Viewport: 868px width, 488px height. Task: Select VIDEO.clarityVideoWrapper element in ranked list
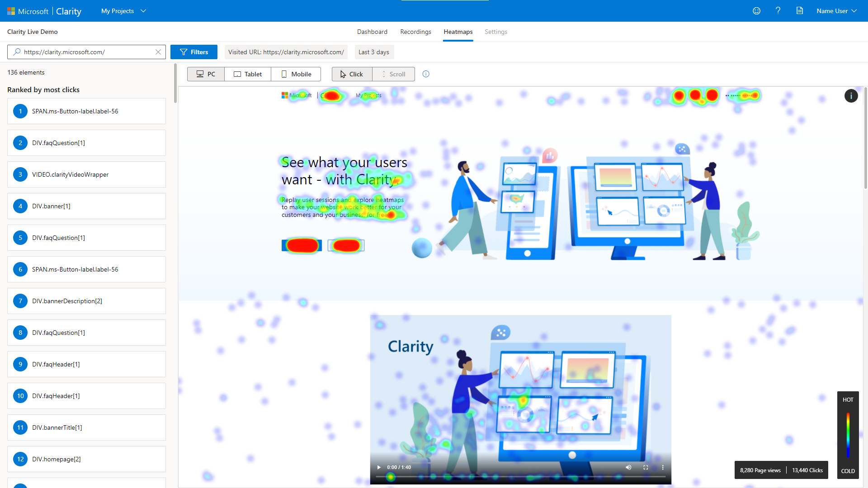point(86,174)
